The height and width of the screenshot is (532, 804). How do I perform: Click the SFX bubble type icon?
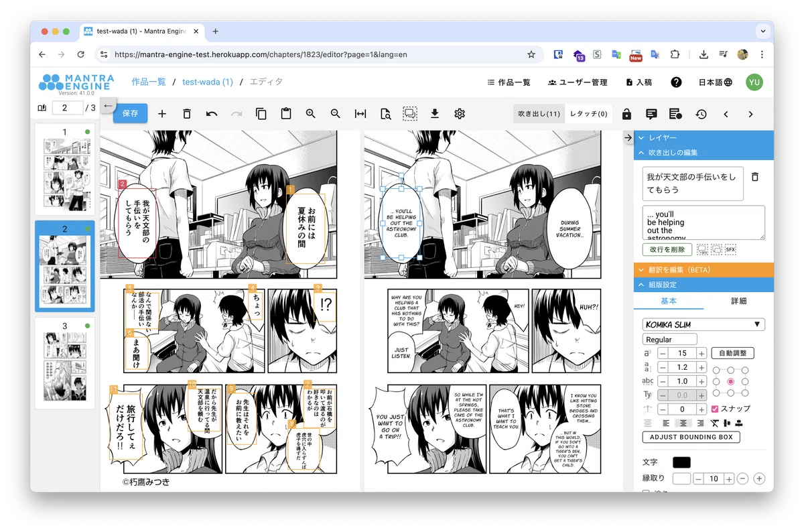(731, 249)
